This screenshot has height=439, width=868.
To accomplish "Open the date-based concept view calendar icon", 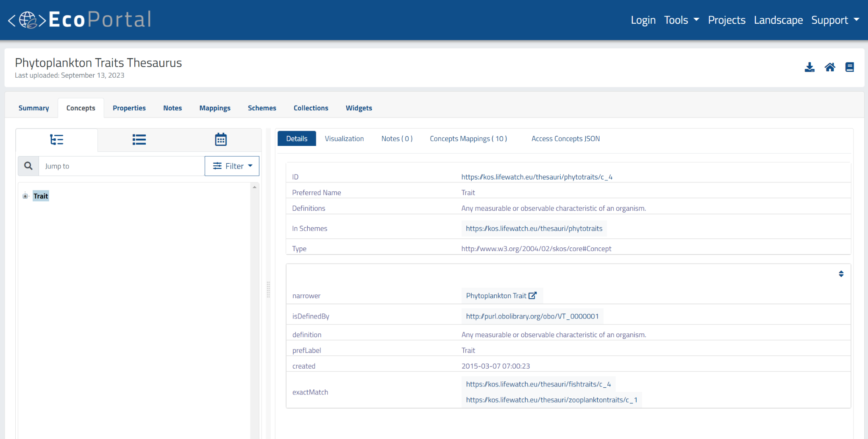I will click(x=220, y=139).
